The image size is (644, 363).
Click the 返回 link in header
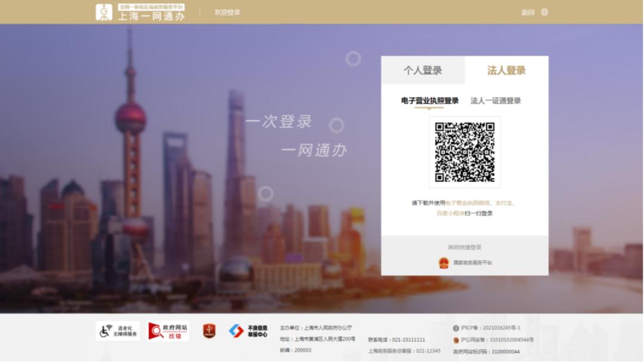coord(528,13)
